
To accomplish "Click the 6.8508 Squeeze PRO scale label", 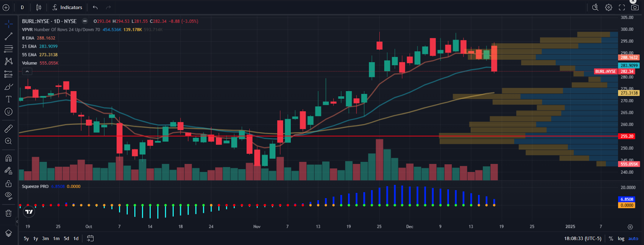I will (x=627, y=199).
